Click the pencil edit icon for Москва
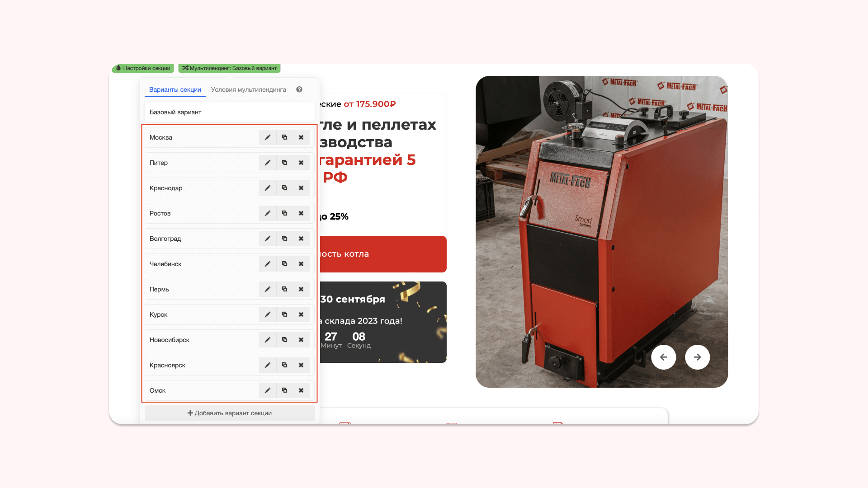The image size is (868, 488). click(267, 137)
